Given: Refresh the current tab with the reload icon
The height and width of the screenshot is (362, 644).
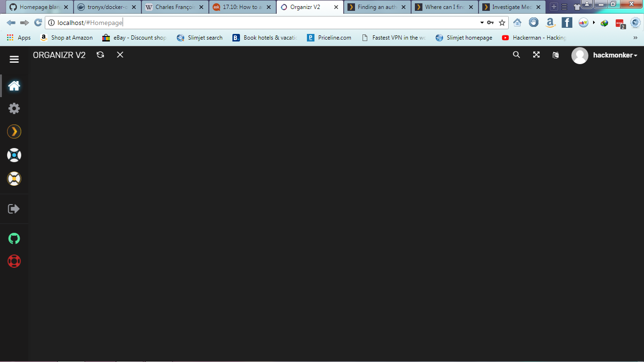Looking at the screenshot, I should tap(100, 55).
